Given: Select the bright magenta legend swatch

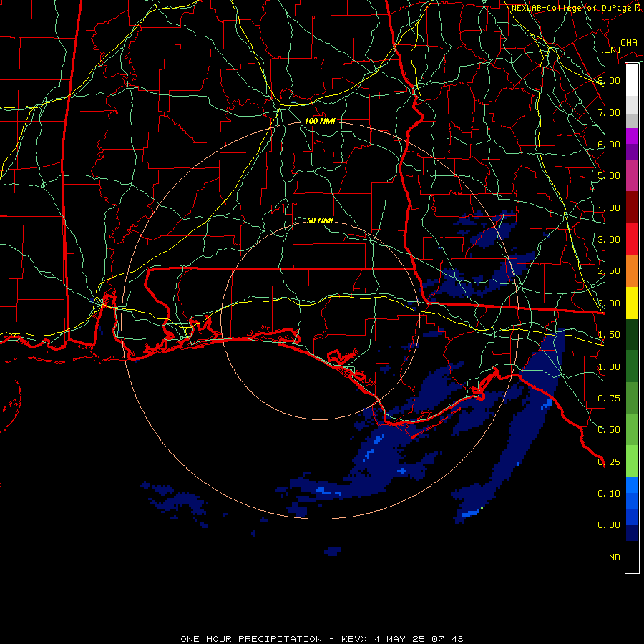Looking at the screenshot, I should click(632, 136).
